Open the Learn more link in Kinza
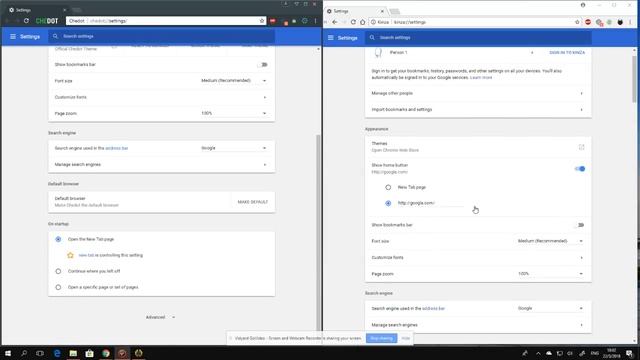Viewport: 640px width, 360px height. [481, 78]
